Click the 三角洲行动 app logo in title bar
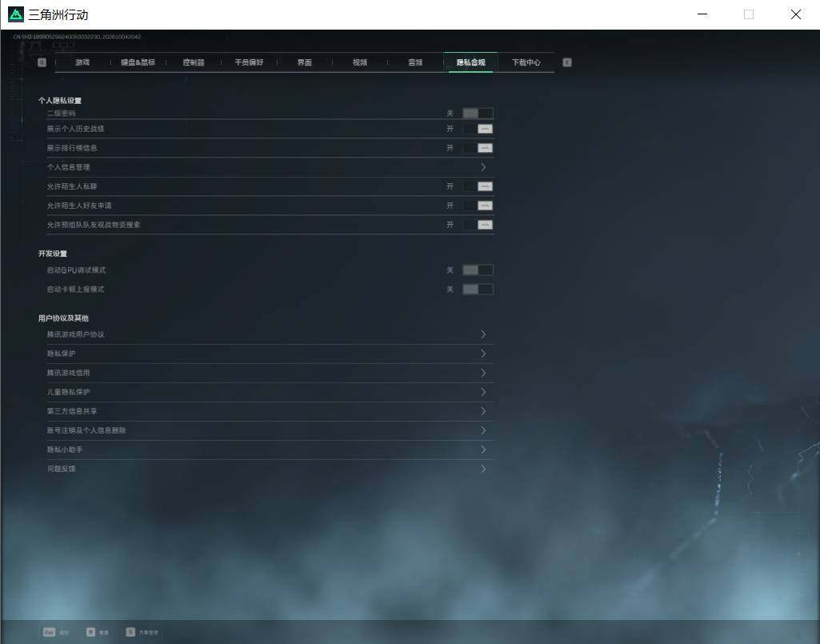Viewport: 820px width, 644px height. point(16,14)
